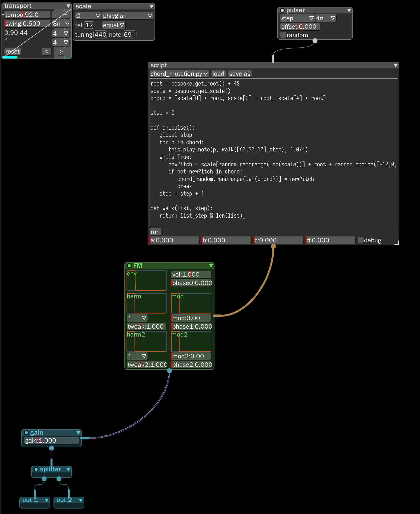
Task: Enable the debug checkbox in the script module
Action: (360, 240)
